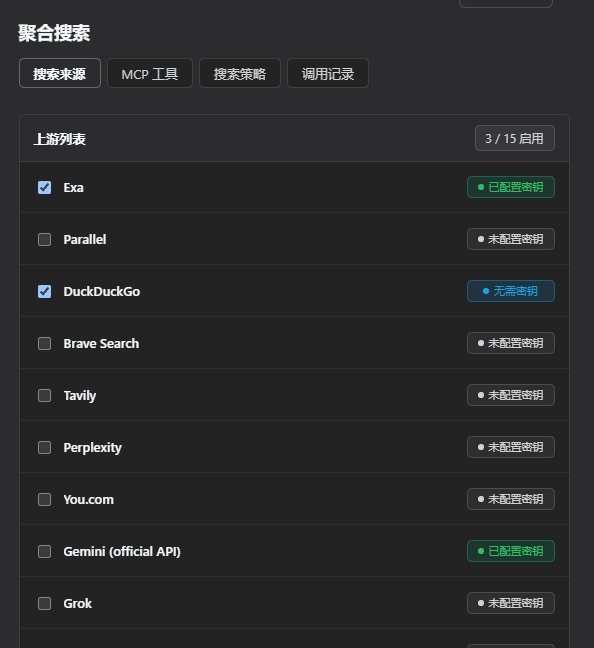
Task: Switch to the 调用记录 tab
Action: click(328, 73)
